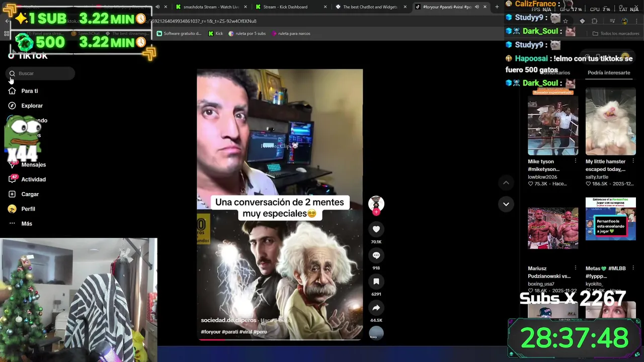Open Mensajes in the TikTok sidebar
This screenshot has width=644, height=362.
tap(33, 164)
